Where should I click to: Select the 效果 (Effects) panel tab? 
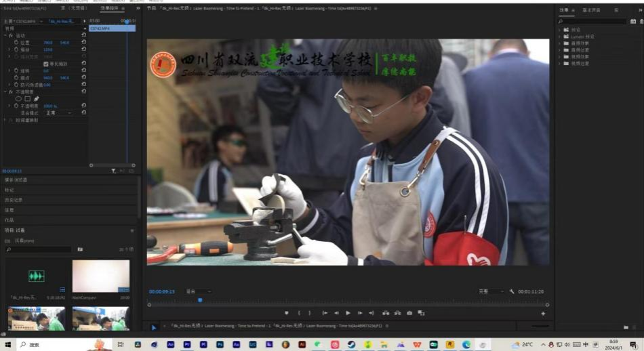click(x=564, y=10)
